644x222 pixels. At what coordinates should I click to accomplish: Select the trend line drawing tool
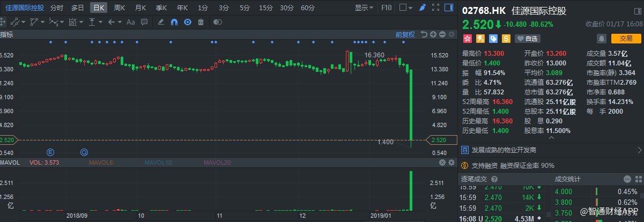15,22
